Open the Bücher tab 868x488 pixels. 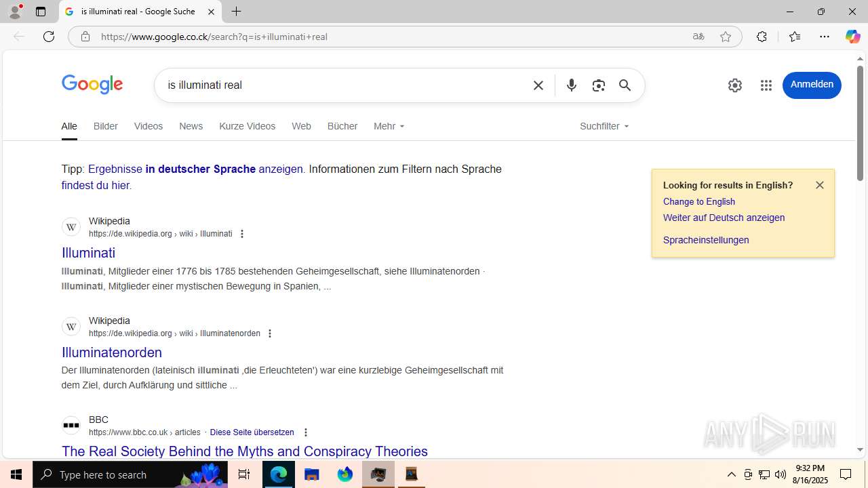(342, 126)
